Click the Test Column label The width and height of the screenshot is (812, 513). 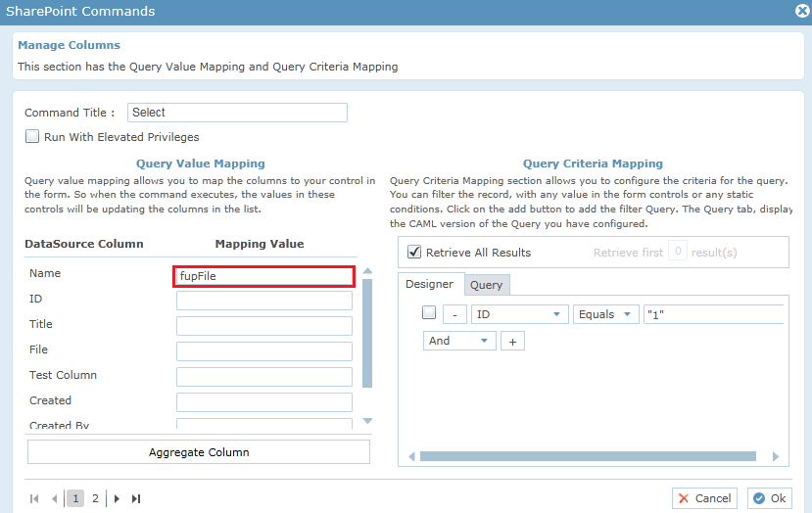click(x=64, y=375)
